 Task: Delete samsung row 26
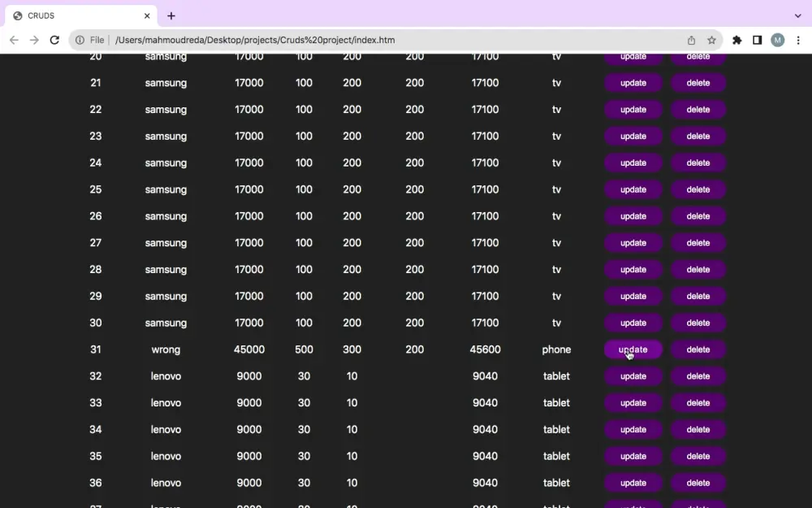[x=698, y=216]
